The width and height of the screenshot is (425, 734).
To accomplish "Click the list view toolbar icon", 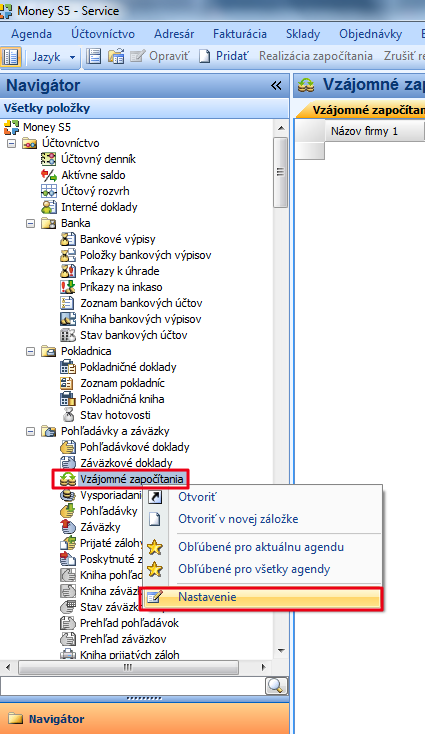I will tap(94, 57).
